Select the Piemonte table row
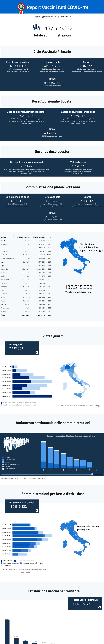104x644 pixels. (x=26, y=287)
